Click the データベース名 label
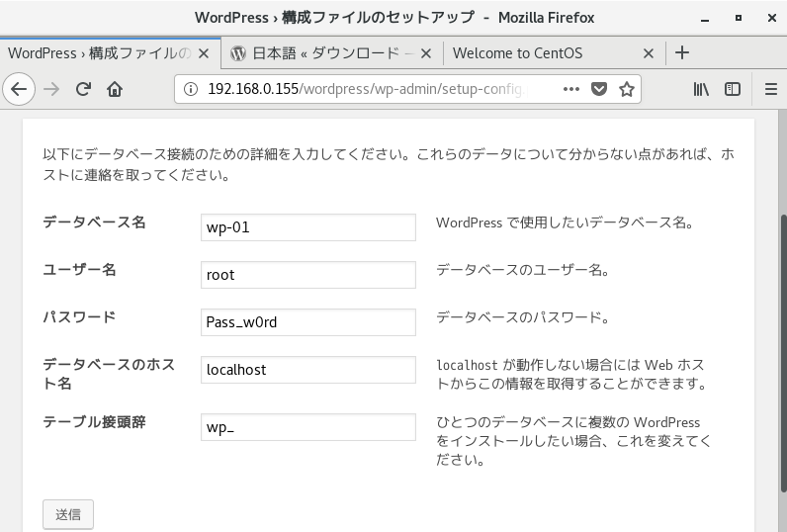 click(94, 222)
